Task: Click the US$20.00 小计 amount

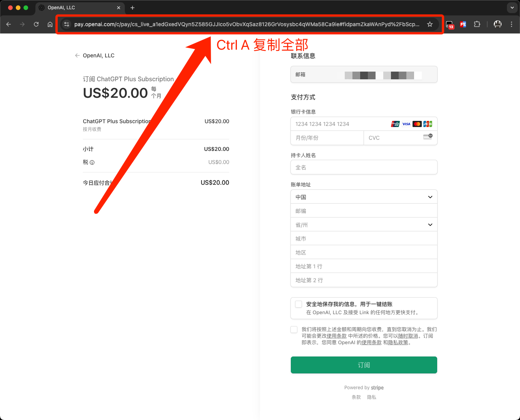Action: pyautogui.click(x=216, y=149)
